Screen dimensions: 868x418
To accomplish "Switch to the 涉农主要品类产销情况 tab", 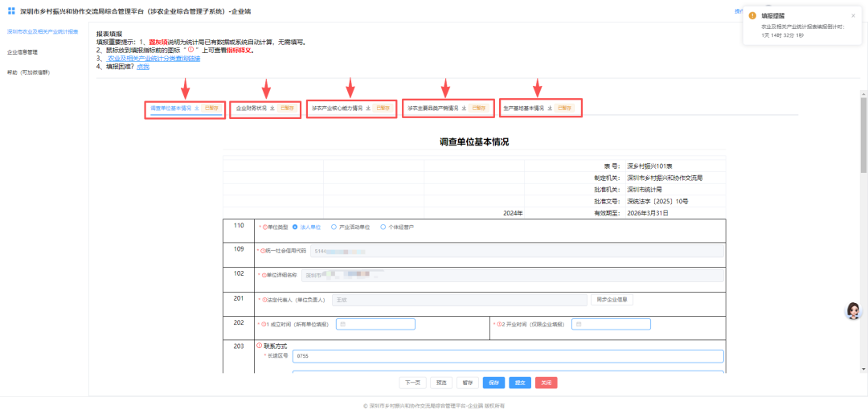I will tap(432, 108).
